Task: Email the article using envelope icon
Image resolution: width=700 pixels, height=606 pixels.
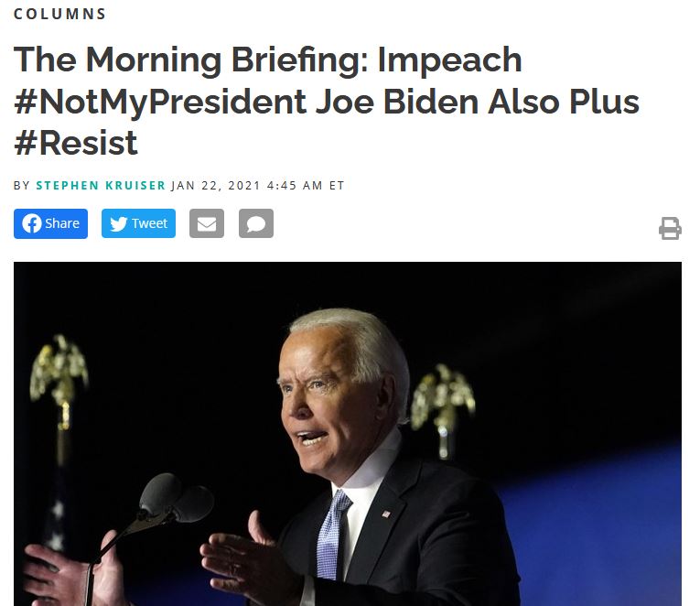Action: pos(207,223)
